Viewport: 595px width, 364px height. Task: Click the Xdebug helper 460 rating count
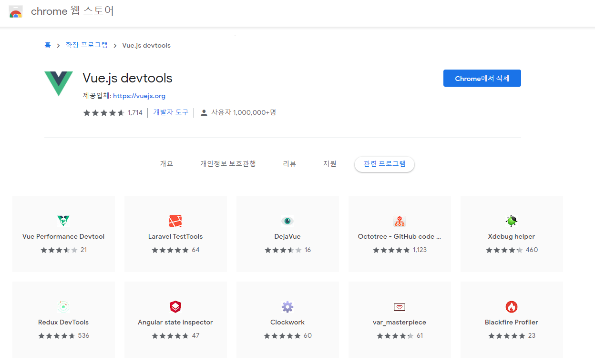click(x=532, y=250)
